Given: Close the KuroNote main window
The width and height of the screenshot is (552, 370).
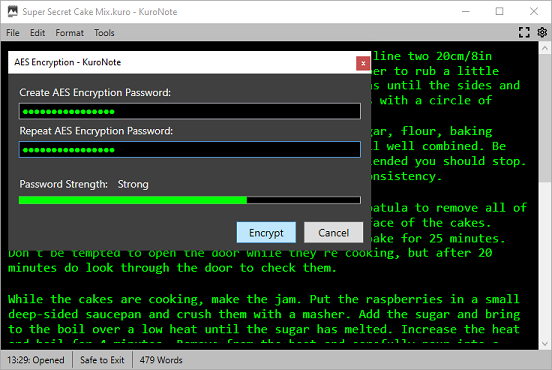Looking at the screenshot, I should tap(534, 12).
